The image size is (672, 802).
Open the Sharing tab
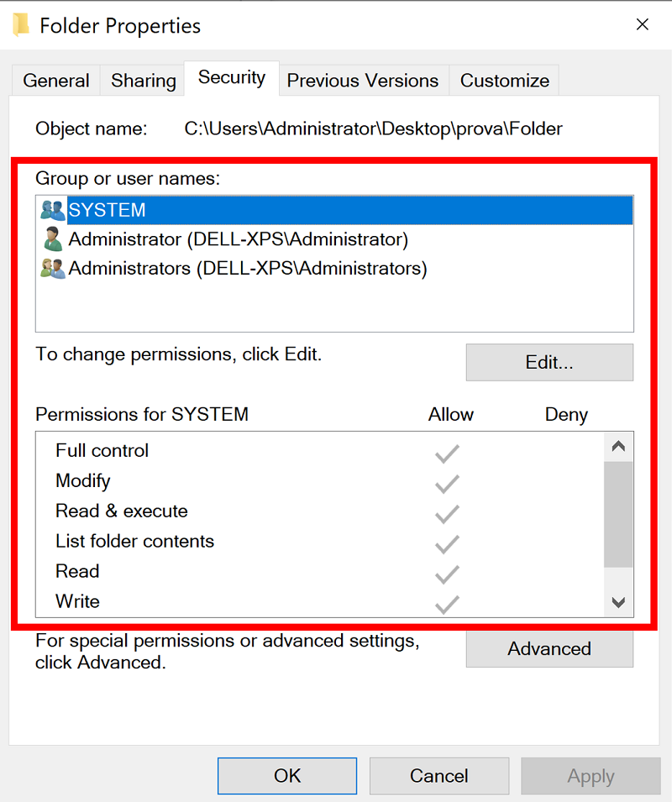142,80
